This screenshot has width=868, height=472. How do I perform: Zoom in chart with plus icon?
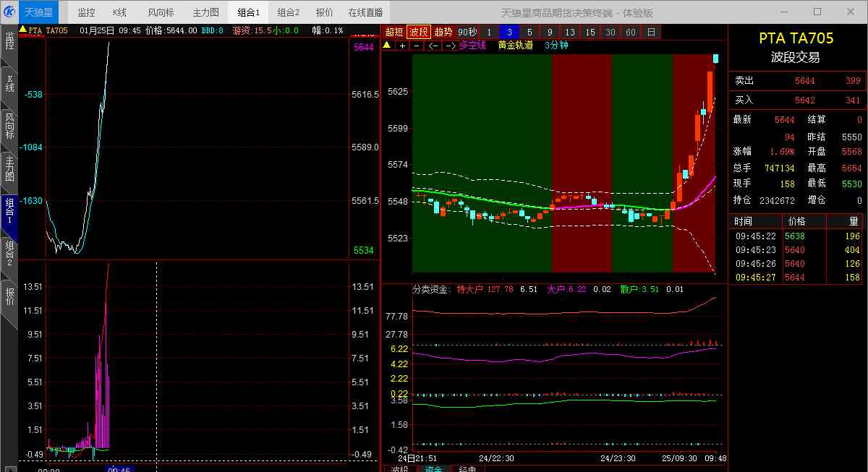coord(402,46)
